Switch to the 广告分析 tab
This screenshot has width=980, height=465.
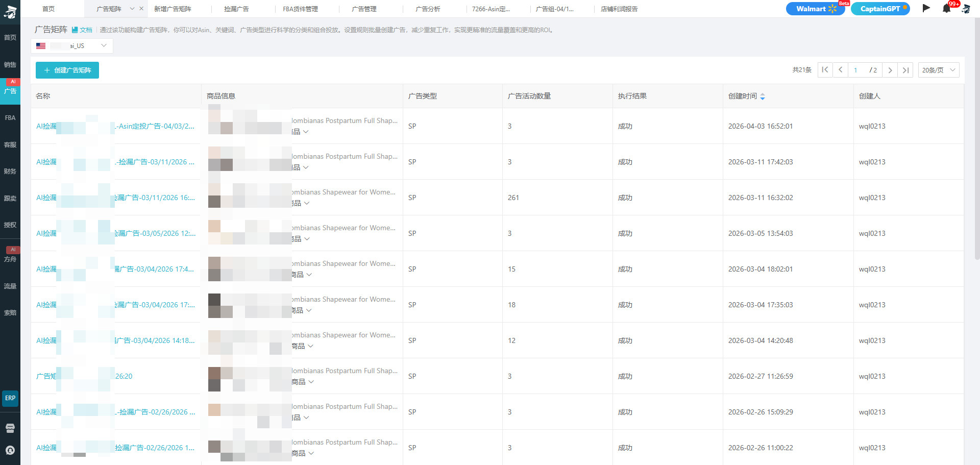(428, 9)
